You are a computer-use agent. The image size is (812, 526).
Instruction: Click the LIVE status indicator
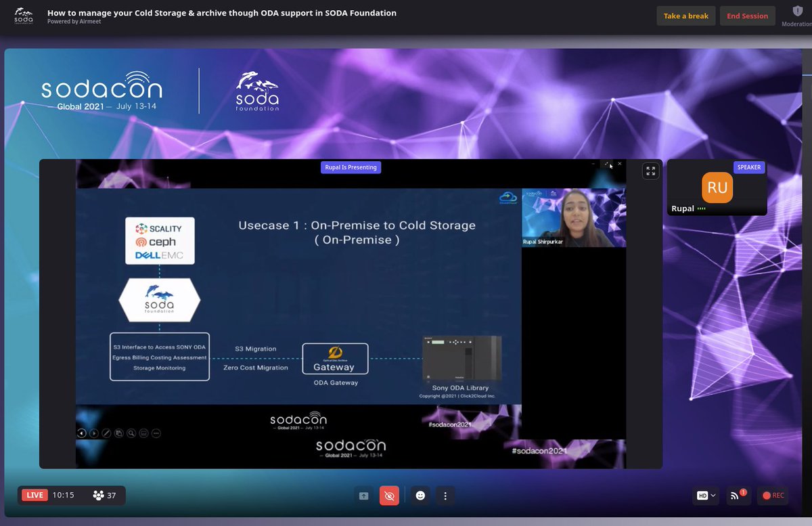click(35, 496)
